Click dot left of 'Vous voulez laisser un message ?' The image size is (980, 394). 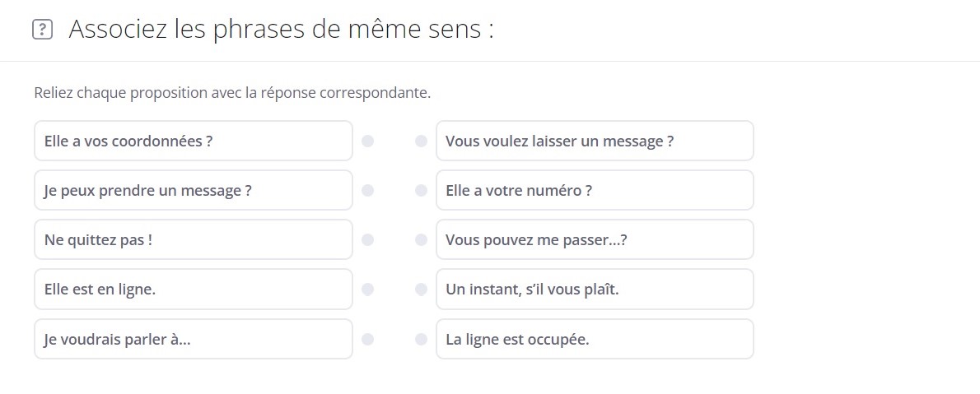point(421,141)
